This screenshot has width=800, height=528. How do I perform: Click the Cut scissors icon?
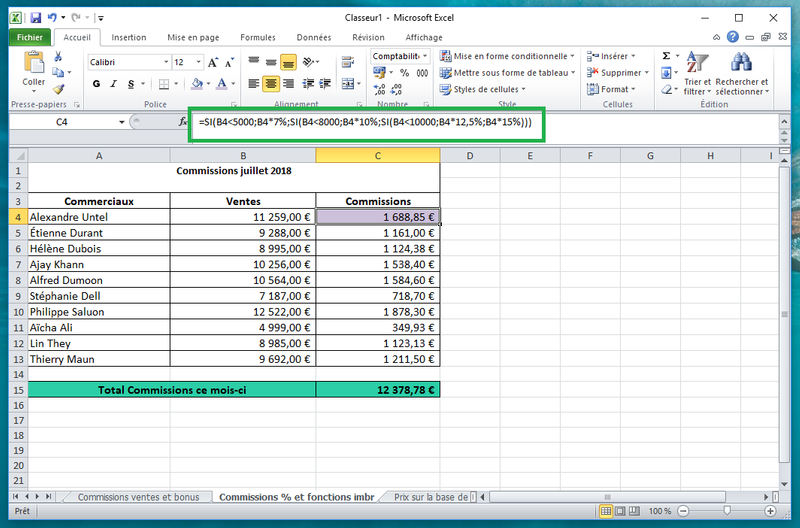(x=58, y=56)
